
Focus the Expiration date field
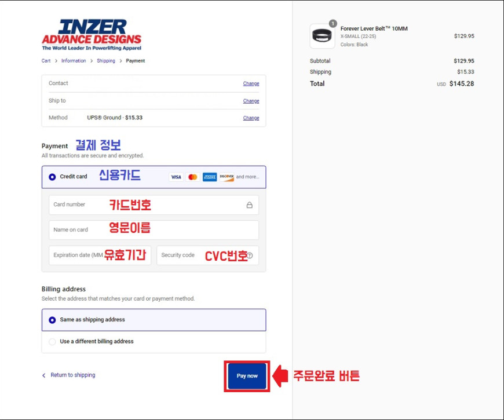tap(100, 255)
